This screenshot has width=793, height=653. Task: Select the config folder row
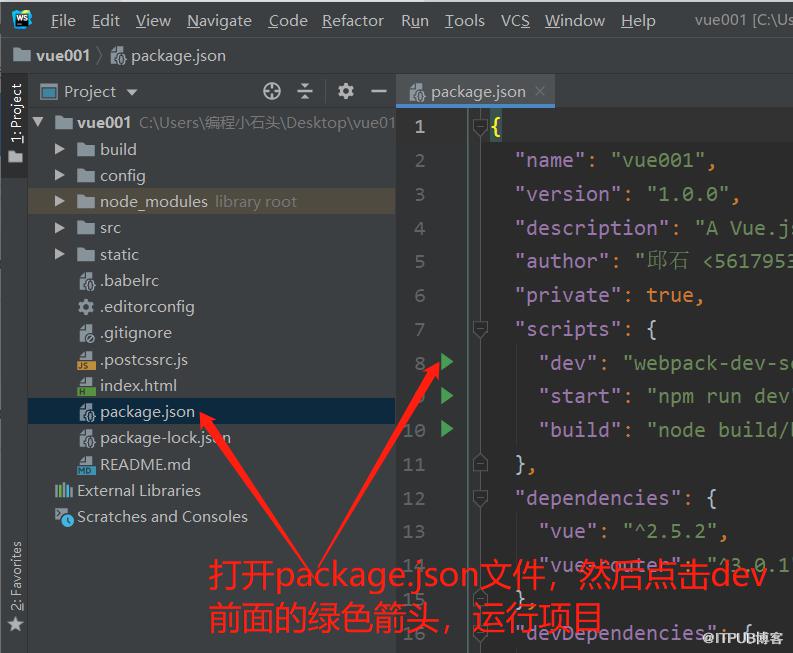click(211, 176)
